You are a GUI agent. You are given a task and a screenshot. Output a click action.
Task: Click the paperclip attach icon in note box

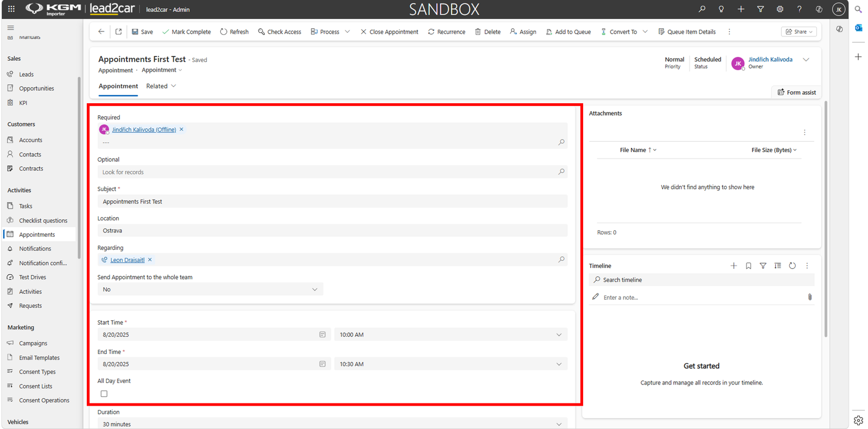coord(809,297)
